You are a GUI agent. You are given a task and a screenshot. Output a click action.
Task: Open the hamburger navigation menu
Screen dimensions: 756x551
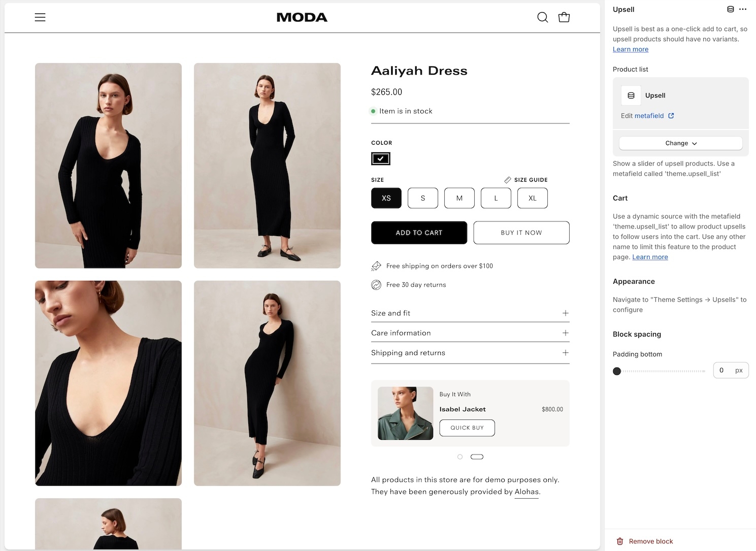(40, 17)
